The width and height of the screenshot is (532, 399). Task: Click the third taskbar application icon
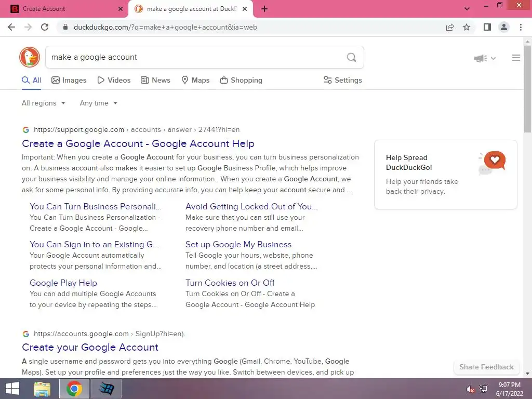click(x=107, y=389)
